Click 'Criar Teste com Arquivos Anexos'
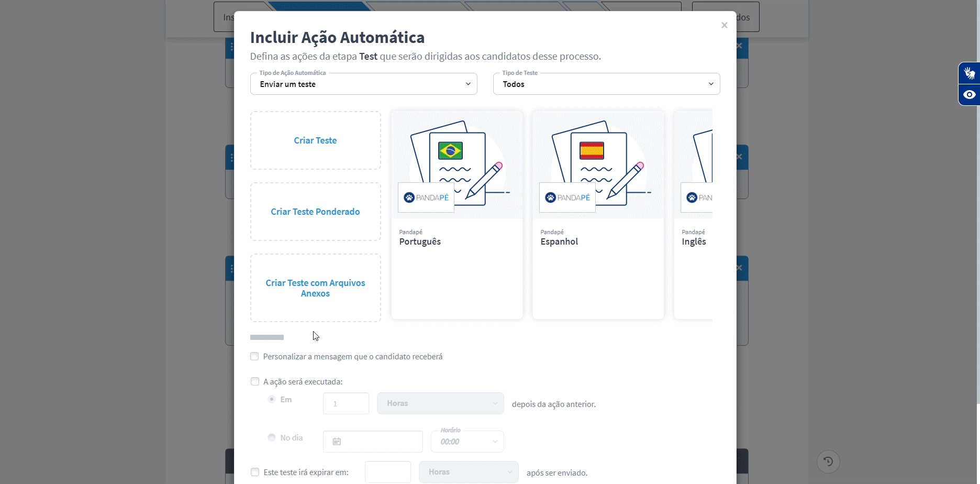Image resolution: width=980 pixels, height=484 pixels. (x=315, y=288)
